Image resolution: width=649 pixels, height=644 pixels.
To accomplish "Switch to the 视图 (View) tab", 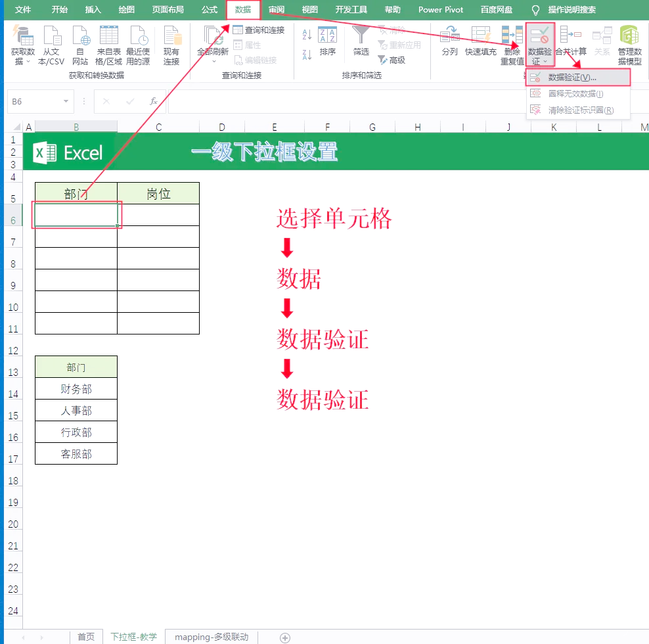I will [x=309, y=9].
